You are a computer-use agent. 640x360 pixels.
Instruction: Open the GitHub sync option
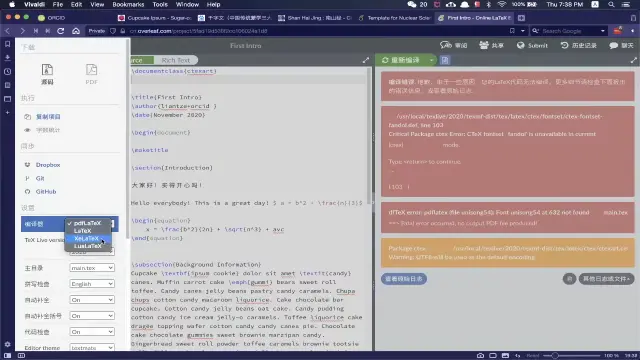(46, 191)
